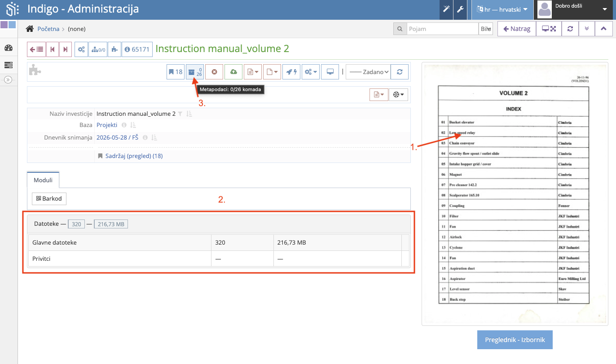The height and width of the screenshot is (364, 616).
Task: Open the server list icon in sidebar
Action: [x=9, y=65]
